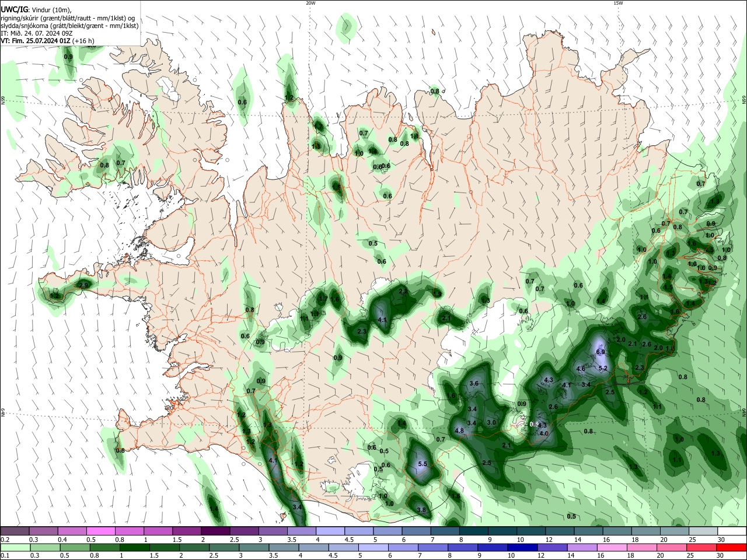The image size is (747, 560).
Task: Click the 20W longitude label at top
Action: click(310, 3)
